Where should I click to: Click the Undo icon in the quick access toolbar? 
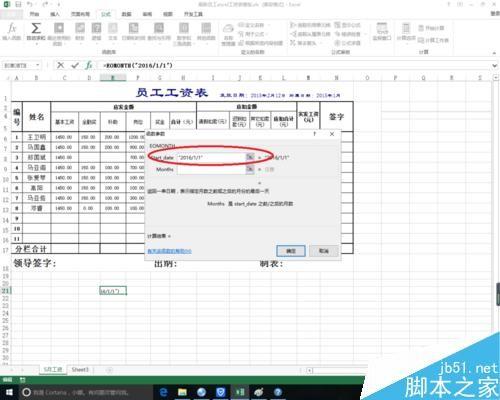(x=30, y=4)
